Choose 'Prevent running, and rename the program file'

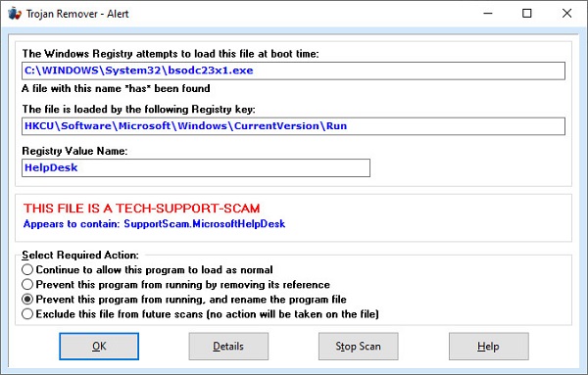(184, 300)
